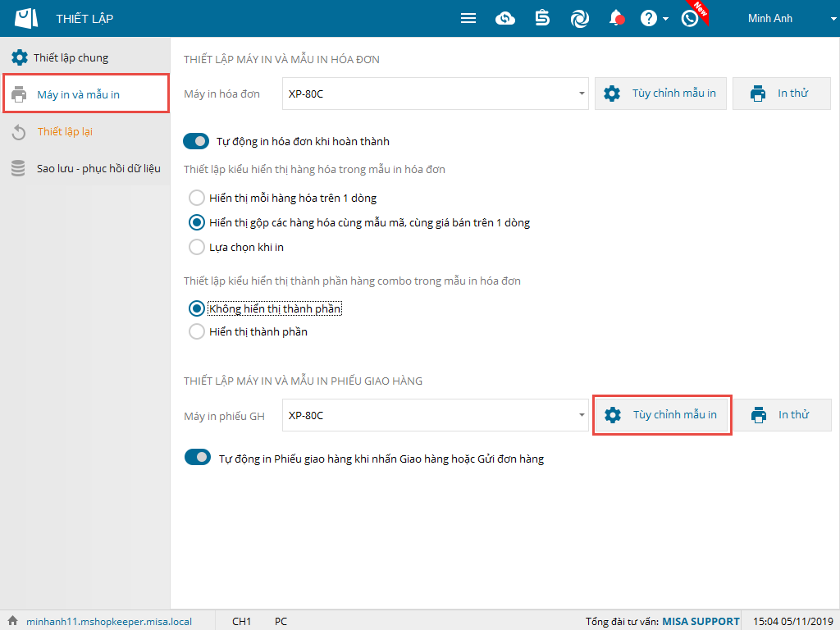Image resolution: width=840 pixels, height=630 pixels.
Task: Click CH1 store label in status bar
Action: click(242, 622)
